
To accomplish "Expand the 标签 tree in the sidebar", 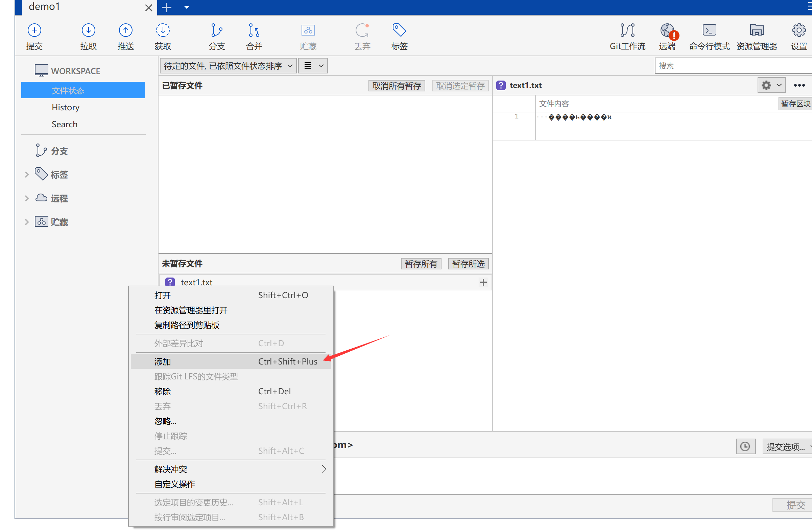I will tap(27, 175).
